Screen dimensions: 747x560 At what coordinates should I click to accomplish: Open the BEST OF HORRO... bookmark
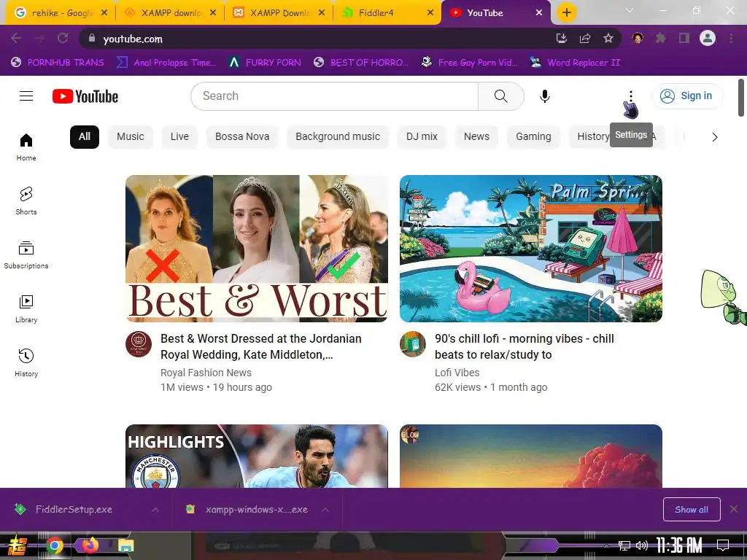point(362,63)
